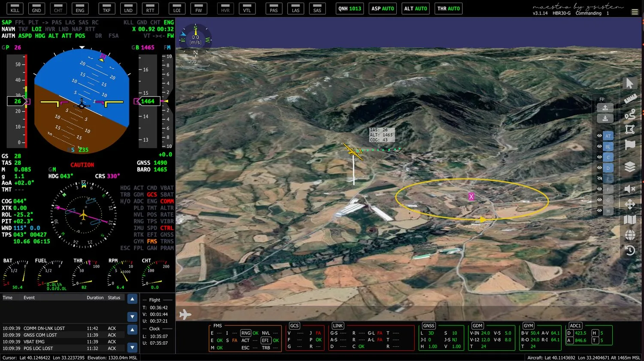Image resolution: width=644 pixels, height=361 pixels.
Task: Select the yellow aircraft on map
Action: coord(353,151)
